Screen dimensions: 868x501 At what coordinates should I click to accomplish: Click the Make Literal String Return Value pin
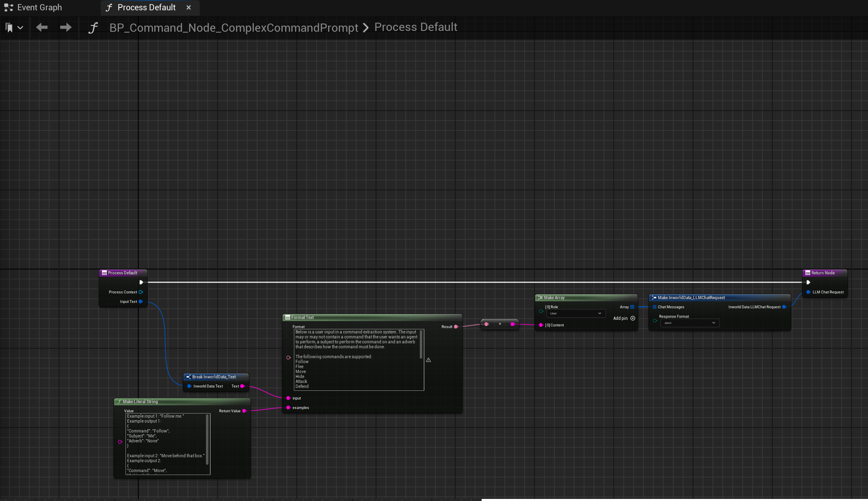pos(244,411)
